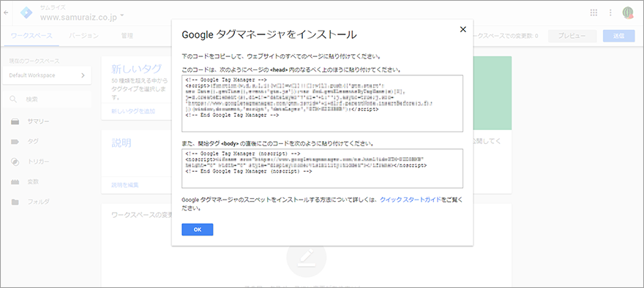Confirm with the blue OK button
Screen dimensions: 644x288
197,230
